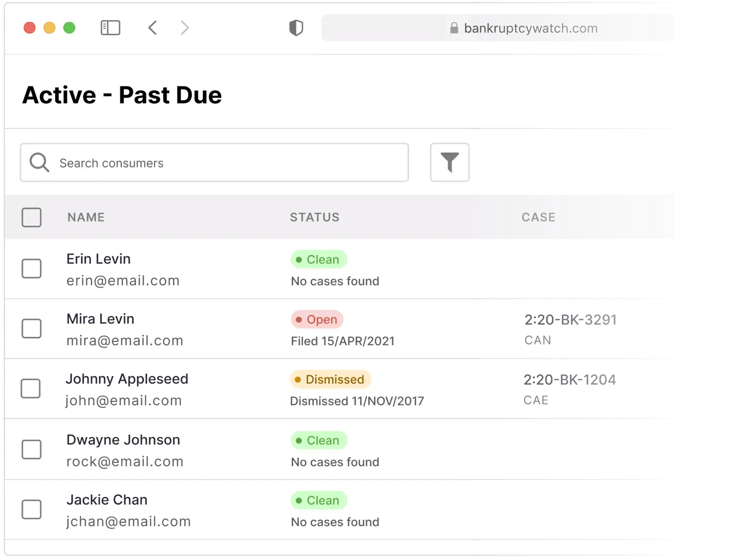Go back with the left arrow
This screenshot has height=560, width=732.
coord(153,28)
